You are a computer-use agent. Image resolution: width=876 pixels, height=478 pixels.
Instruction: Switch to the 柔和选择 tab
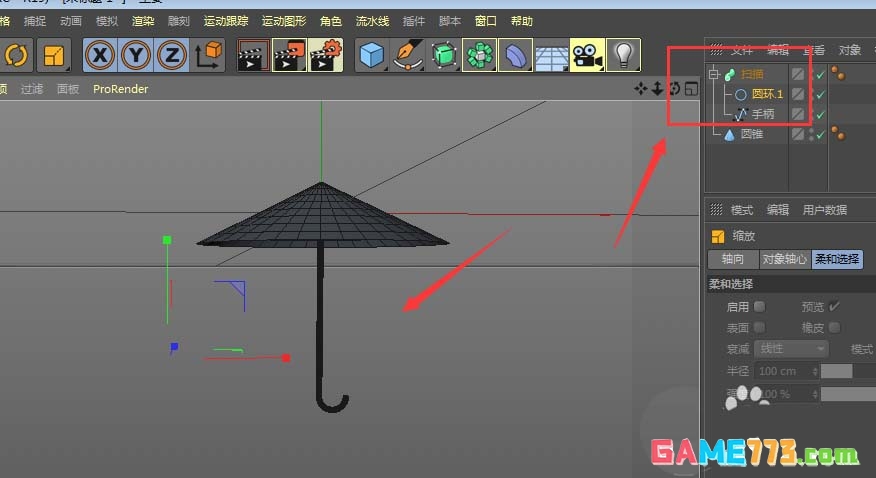coord(837,259)
